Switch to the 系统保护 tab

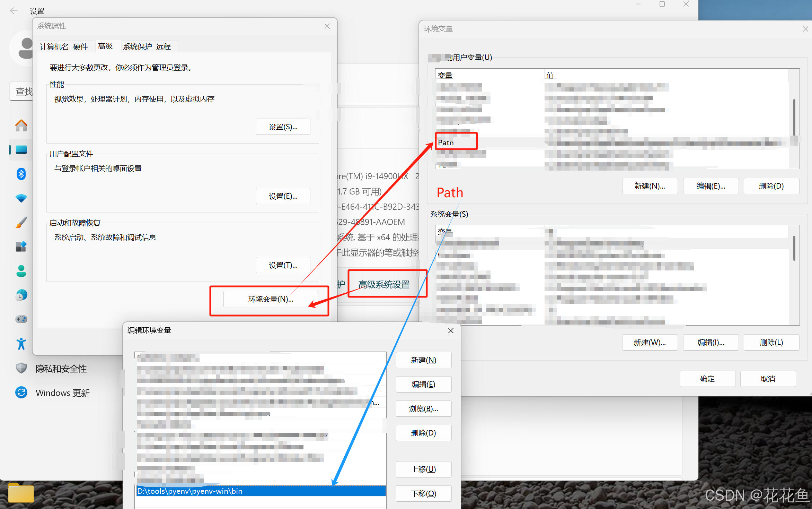(x=137, y=46)
